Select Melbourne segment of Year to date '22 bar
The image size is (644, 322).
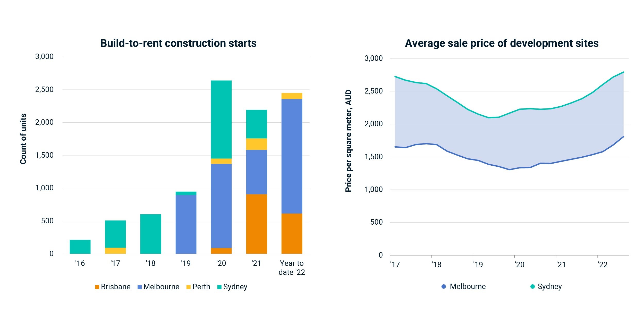[292, 156]
